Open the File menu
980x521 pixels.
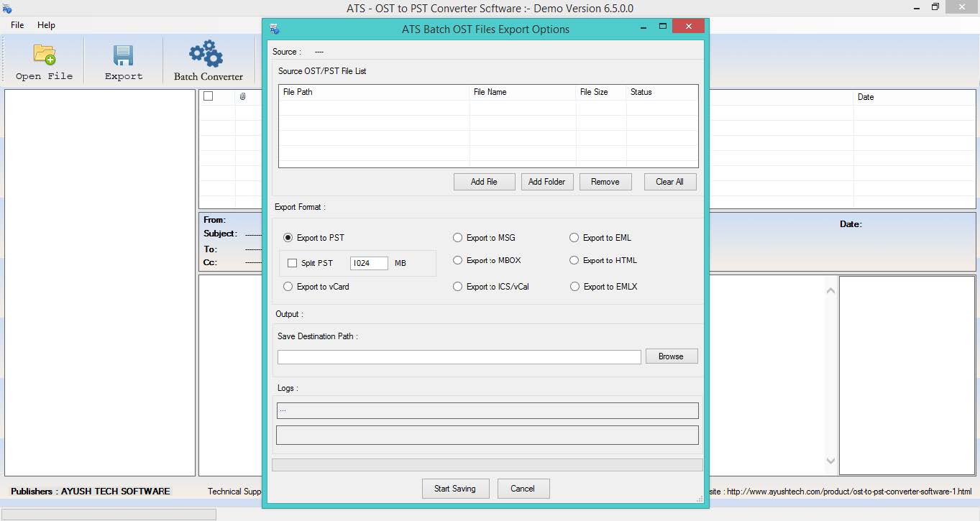[17, 25]
